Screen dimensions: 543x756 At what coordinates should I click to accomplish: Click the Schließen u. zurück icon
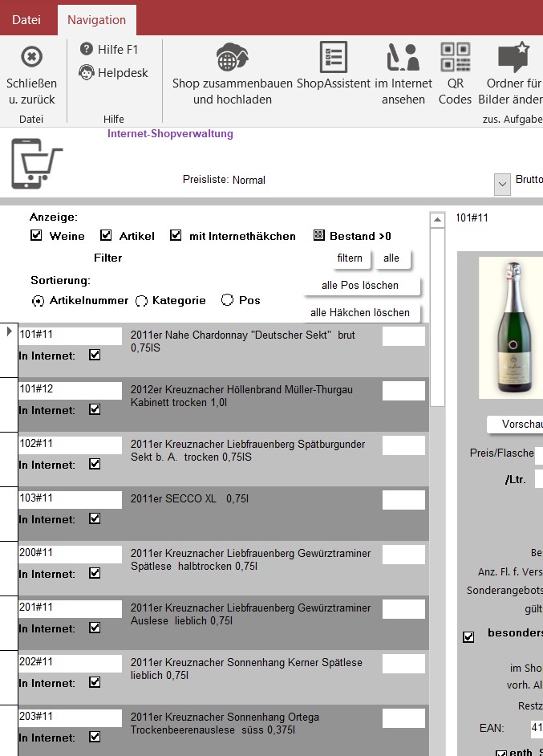tap(31, 58)
